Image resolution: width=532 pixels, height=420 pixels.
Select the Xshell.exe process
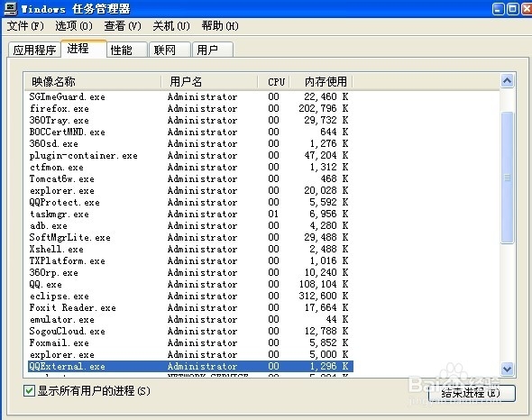click(x=189, y=249)
